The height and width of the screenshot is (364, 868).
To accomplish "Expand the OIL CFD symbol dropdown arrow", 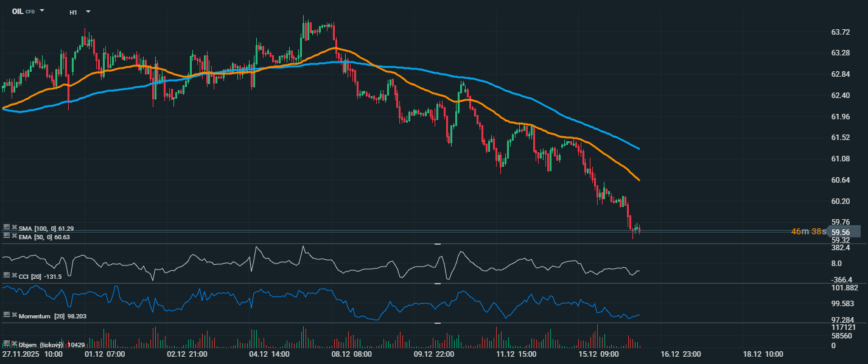I will point(42,11).
